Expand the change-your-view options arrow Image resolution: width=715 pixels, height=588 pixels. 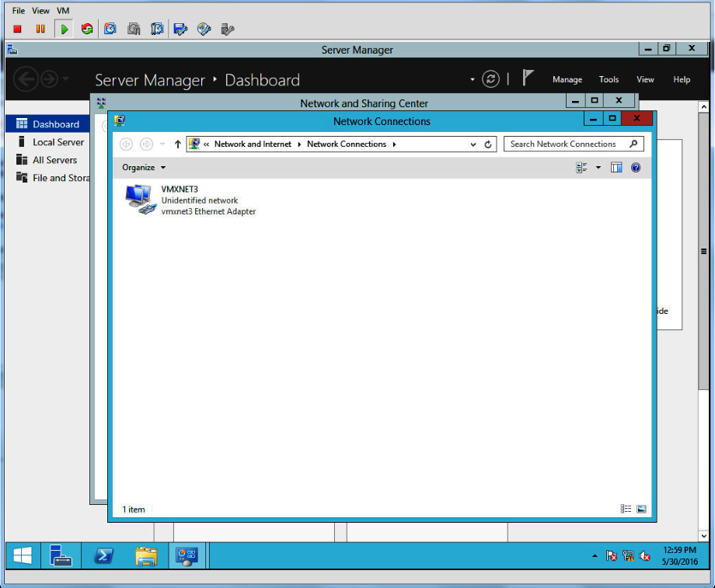pos(598,167)
